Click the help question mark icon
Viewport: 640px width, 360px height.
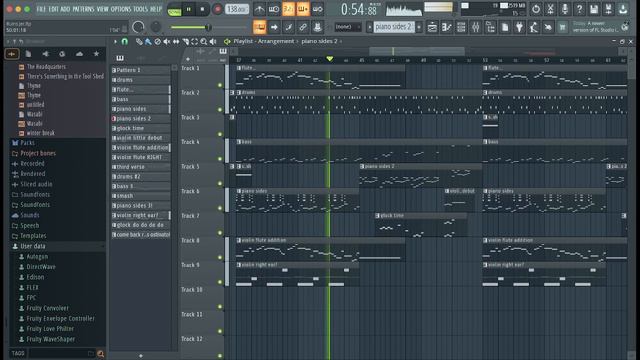pyautogui.click(x=579, y=9)
